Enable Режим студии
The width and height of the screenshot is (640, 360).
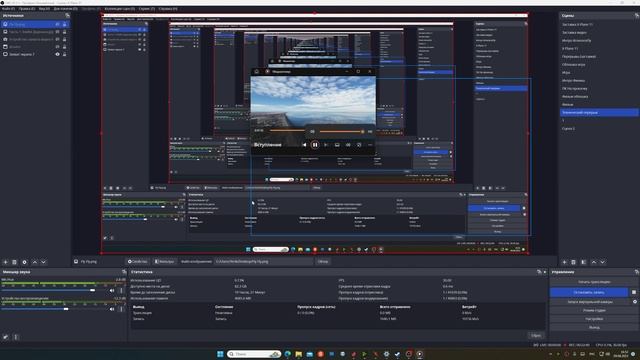(x=594, y=311)
